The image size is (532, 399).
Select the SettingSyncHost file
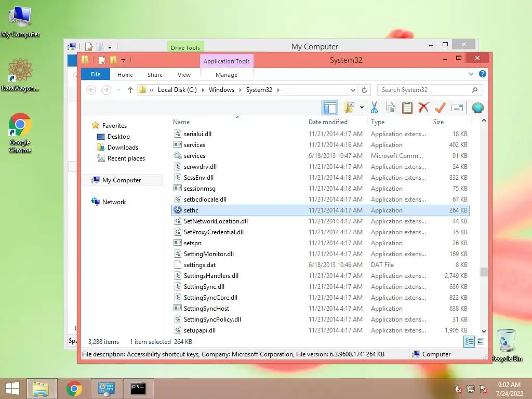coord(320,309)
